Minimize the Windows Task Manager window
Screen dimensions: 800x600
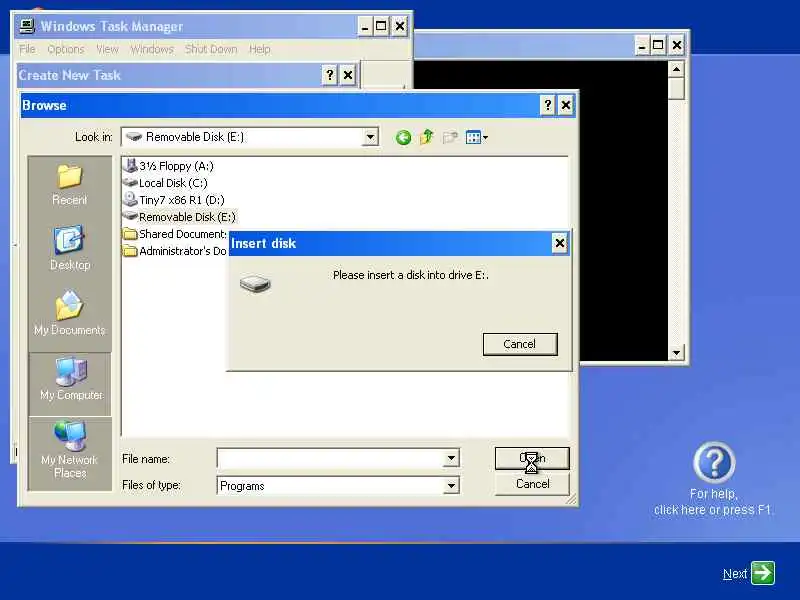click(x=364, y=27)
